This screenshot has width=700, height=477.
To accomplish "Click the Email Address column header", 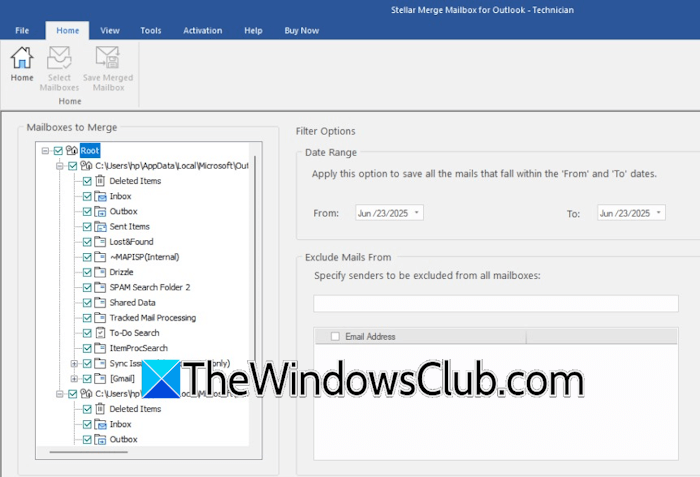I will (x=421, y=336).
